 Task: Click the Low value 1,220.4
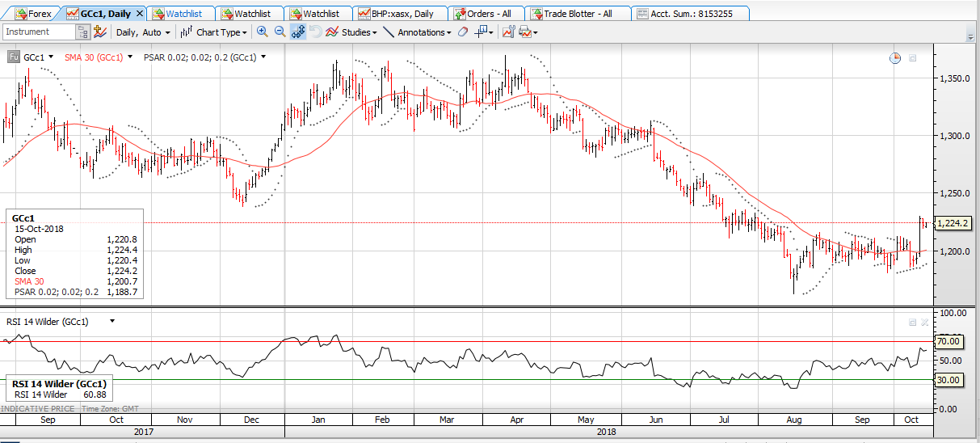[x=121, y=260]
